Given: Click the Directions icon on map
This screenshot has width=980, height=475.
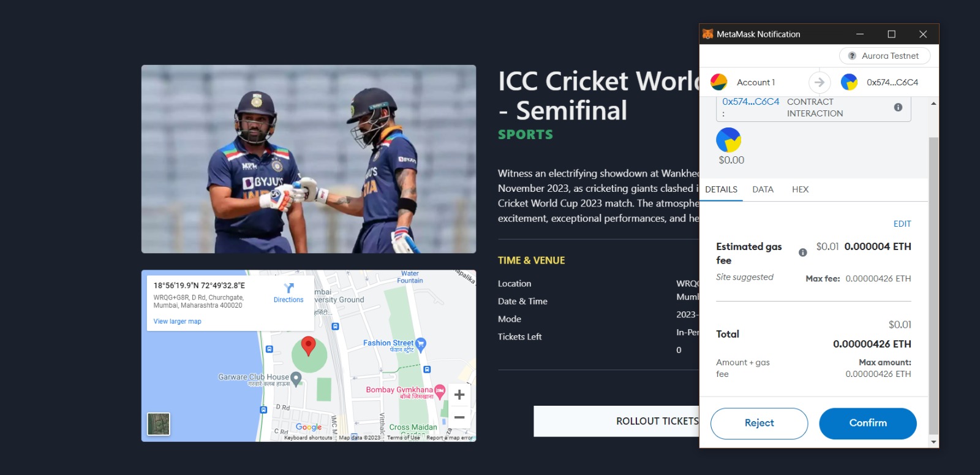Looking at the screenshot, I should pyautogui.click(x=288, y=288).
